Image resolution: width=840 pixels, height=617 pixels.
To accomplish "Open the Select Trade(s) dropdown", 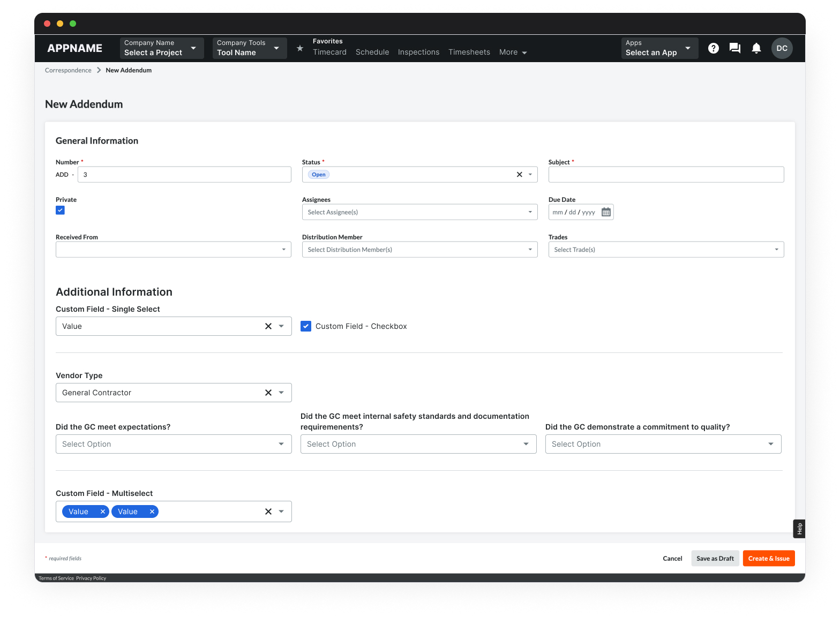I will [666, 250].
